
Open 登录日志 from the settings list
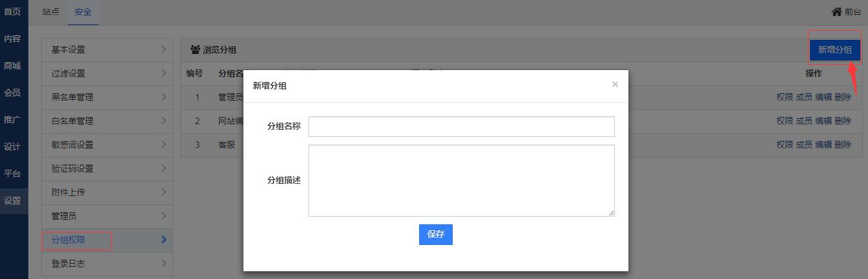[68, 264]
